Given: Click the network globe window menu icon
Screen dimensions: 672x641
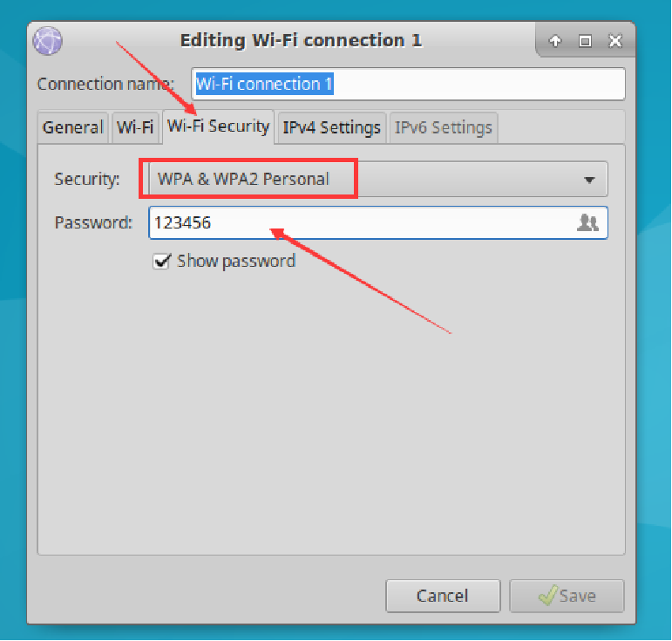Looking at the screenshot, I should (48, 41).
